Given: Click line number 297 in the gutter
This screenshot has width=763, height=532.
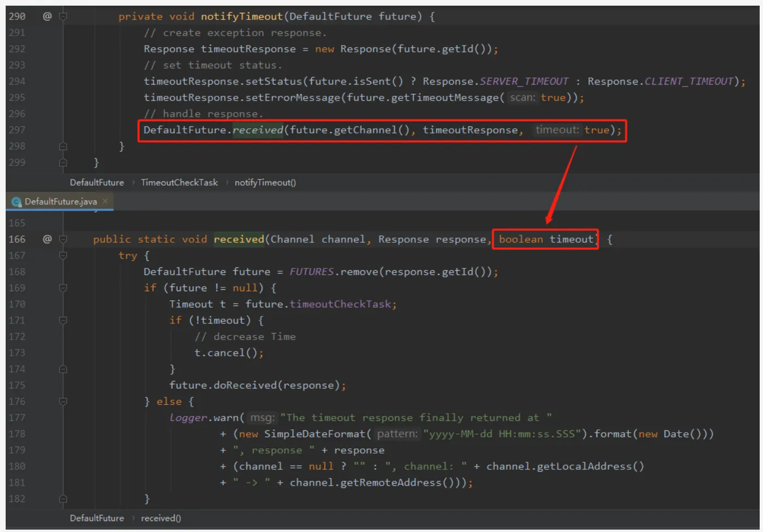Looking at the screenshot, I should (x=17, y=130).
